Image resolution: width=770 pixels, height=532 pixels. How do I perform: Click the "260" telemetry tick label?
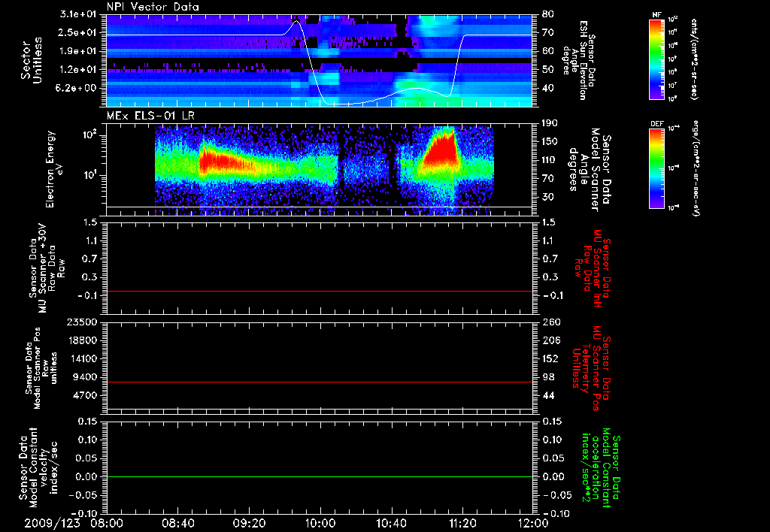click(x=551, y=322)
